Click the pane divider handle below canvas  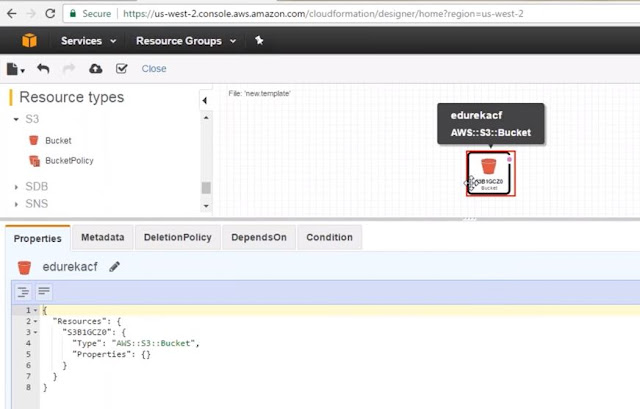coord(469,219)
